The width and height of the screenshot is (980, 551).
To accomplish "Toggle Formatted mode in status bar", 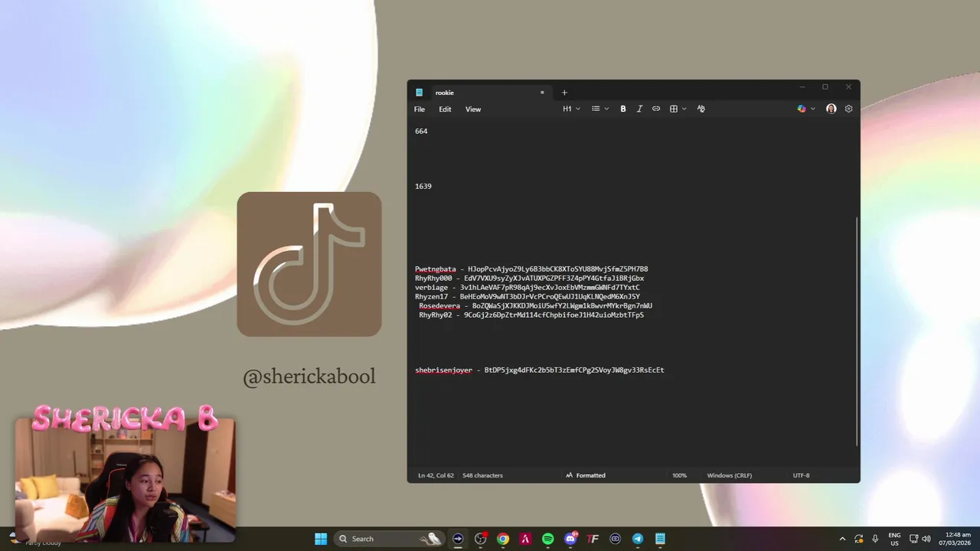I will tap(586, 475).
